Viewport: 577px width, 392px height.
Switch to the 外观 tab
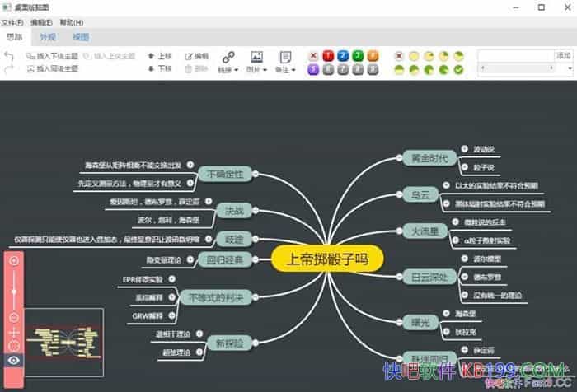[48, 37]
